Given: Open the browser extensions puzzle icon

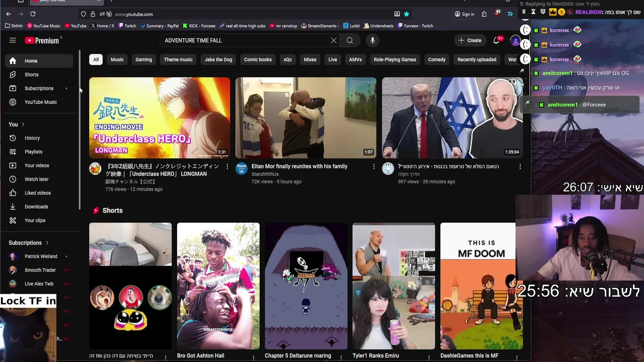Looking at the screenshot, I should 484,14.
